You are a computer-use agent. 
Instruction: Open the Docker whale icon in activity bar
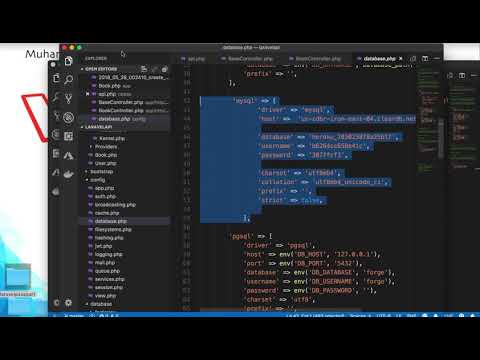(68, 174)
